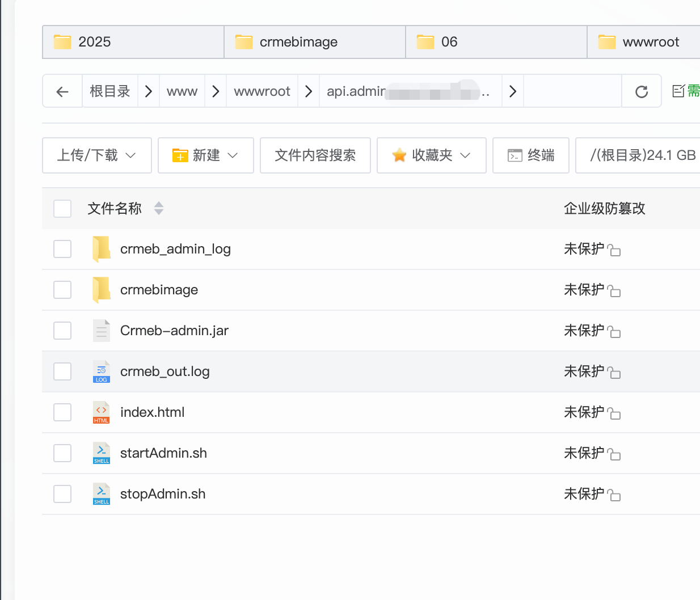Navigate to wwwroot in breadcrumb

point(262,91)
